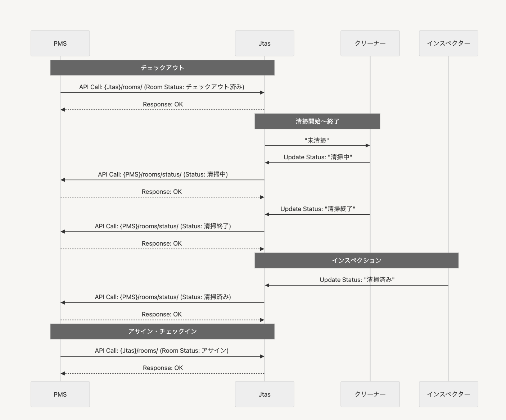Click the インスペクション note banner

(x=356, y=260)
